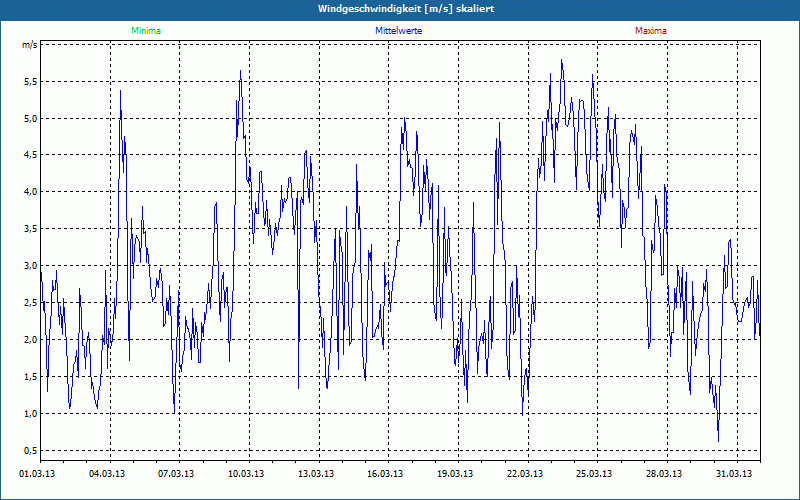Click the 2,0 y-axis value
The image size is (800, 500).
click(31, 340)
